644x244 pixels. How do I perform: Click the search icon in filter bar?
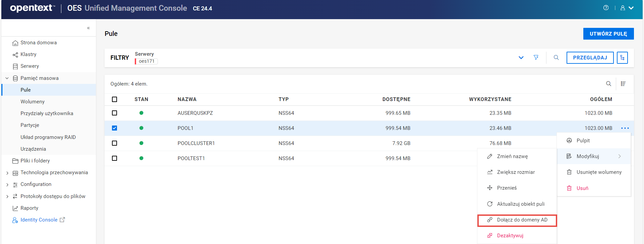(556, 57)
